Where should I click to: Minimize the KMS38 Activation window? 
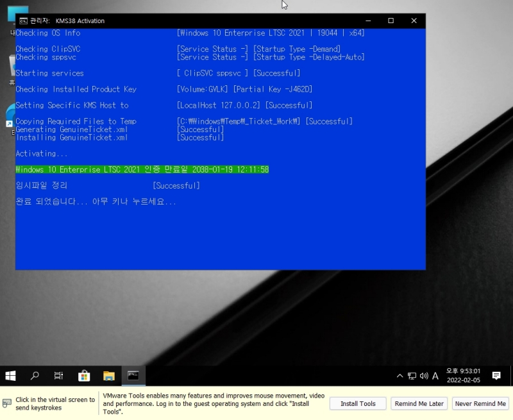[x=368, y=21]
